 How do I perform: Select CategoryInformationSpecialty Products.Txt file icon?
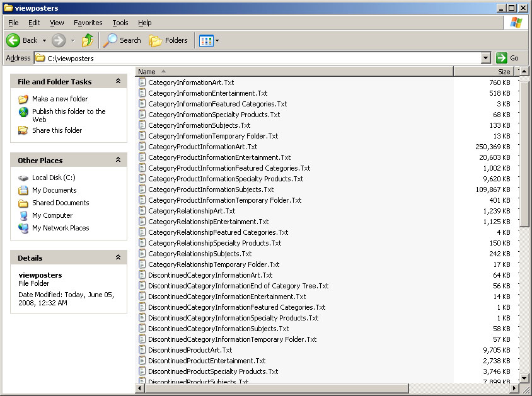pos(142,115)
